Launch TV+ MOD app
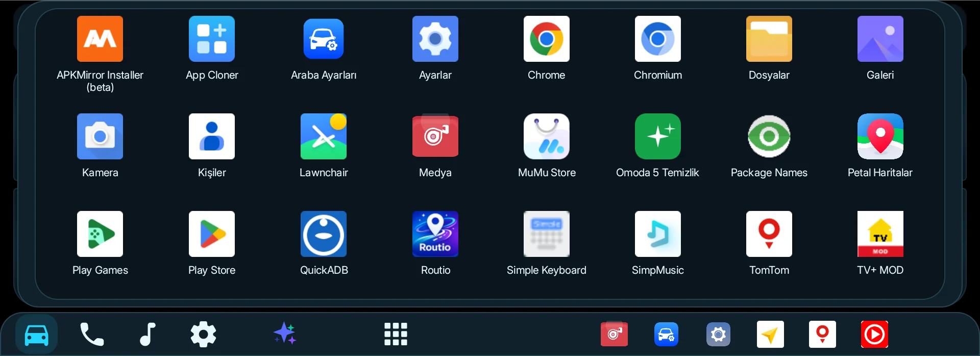The image size is (980, 356). [x=880, y=234]
